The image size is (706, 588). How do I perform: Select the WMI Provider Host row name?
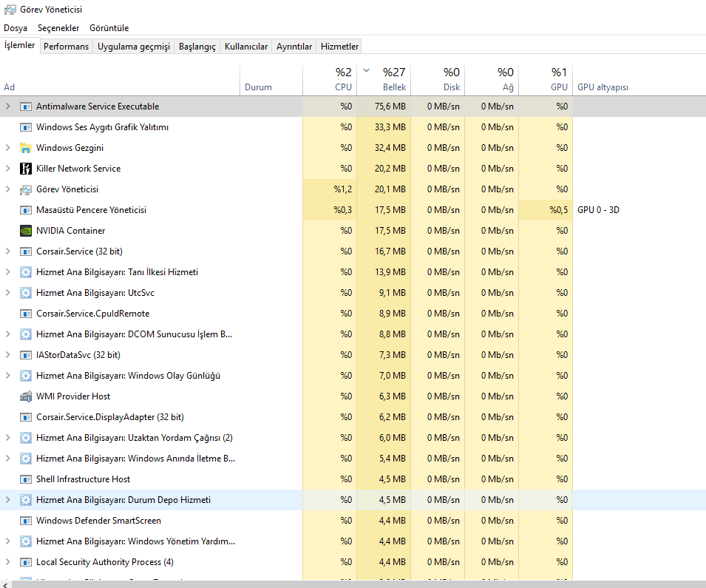73,397
